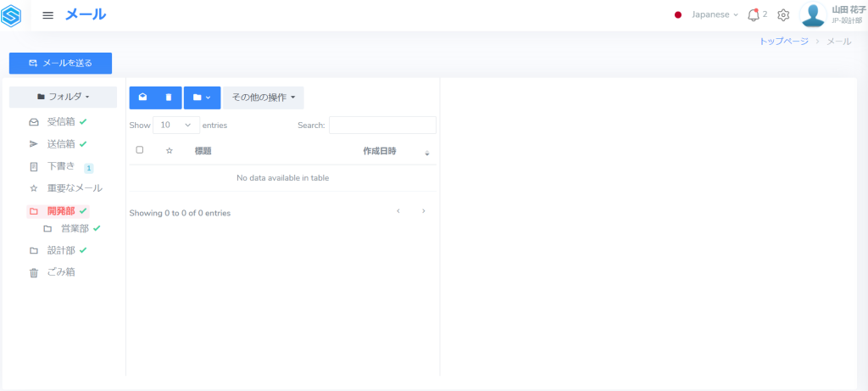The image size is (868, 391).
Task: Click the メールを送る button
Action: point(60,63)
